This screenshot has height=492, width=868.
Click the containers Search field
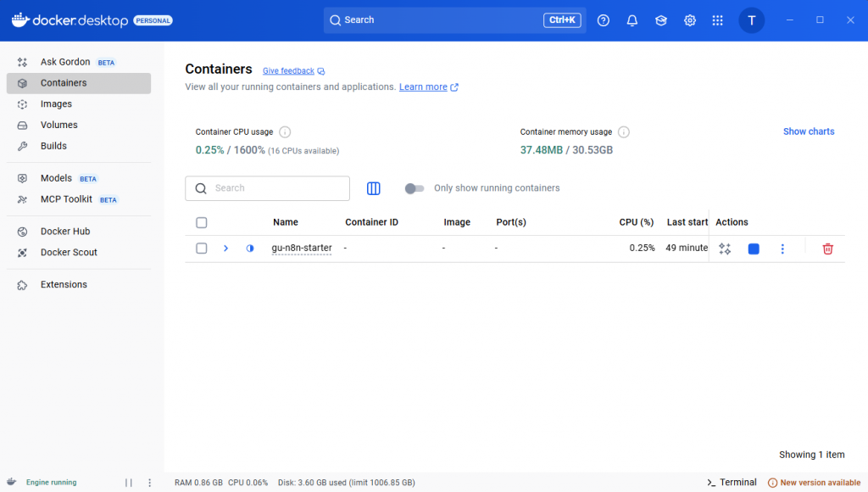click(x=267, y=188)
